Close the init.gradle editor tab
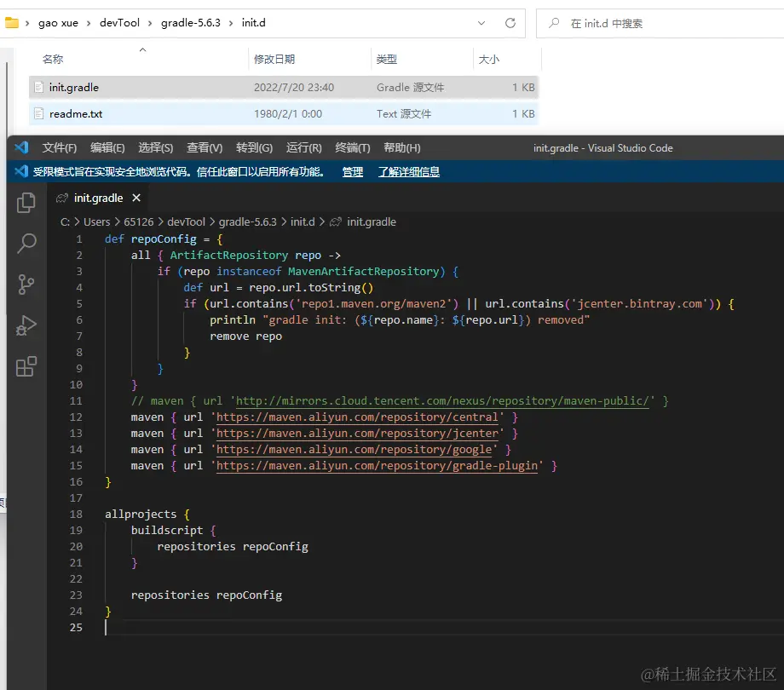Viewport: 784px width, 690px height. tap(136, 198)
